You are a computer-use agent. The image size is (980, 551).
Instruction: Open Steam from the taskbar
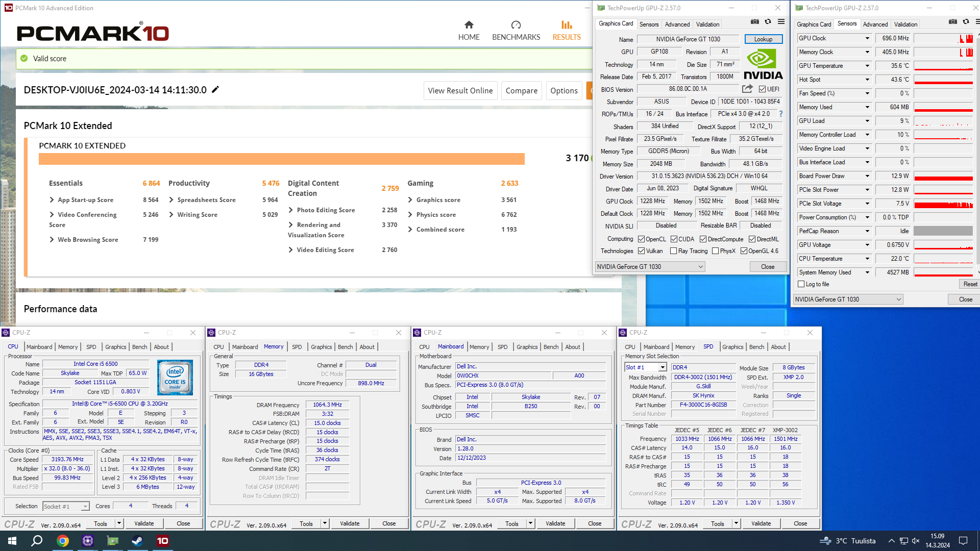(137, 541)
